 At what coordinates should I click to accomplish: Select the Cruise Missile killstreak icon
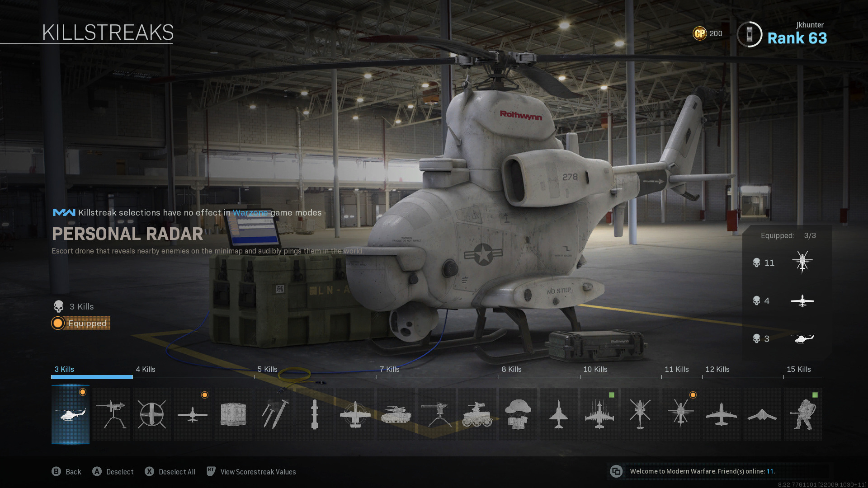point(315,414)
